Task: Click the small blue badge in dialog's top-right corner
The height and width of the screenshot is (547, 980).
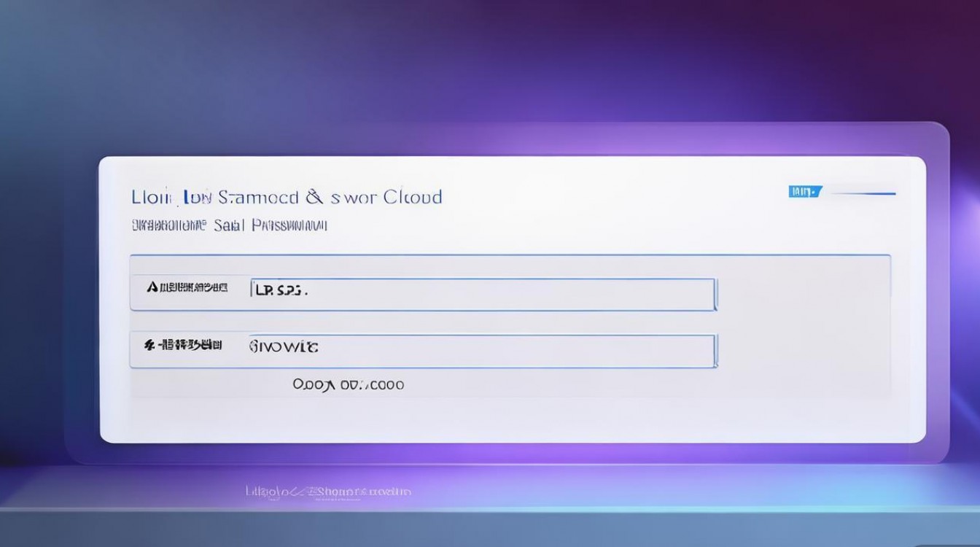Action: coord(805,192)
